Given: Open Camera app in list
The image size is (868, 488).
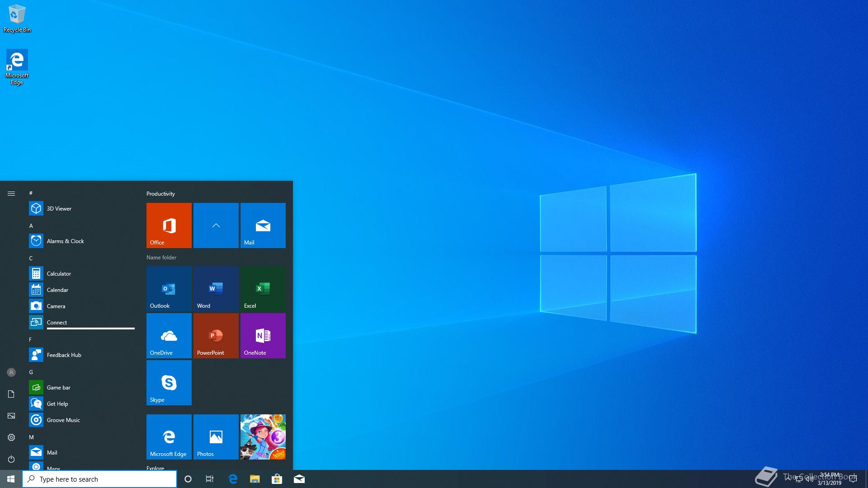Looking at the screenshot, I should 82,306.
